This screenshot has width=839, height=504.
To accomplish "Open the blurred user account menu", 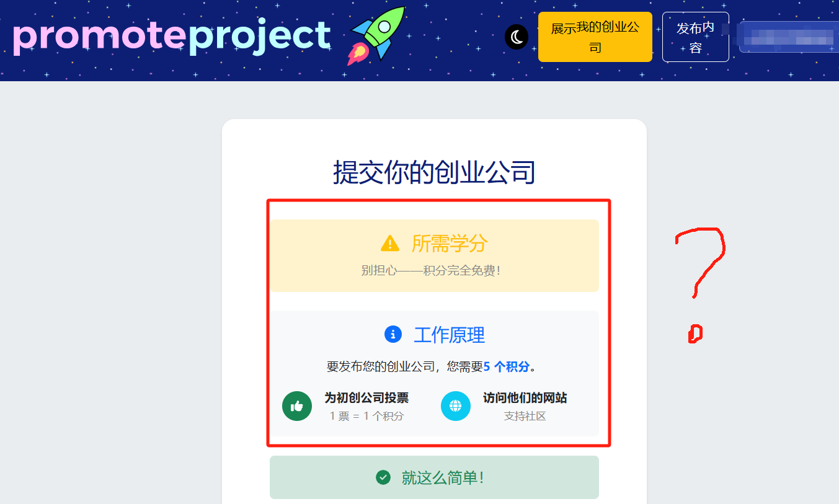I will [x=789, y=37].
